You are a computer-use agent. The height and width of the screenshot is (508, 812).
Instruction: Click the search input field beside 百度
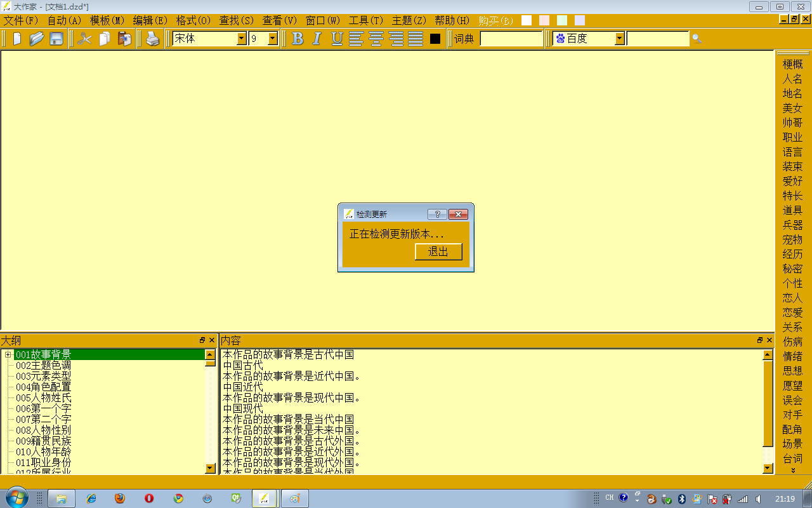(x=658, y=39)
